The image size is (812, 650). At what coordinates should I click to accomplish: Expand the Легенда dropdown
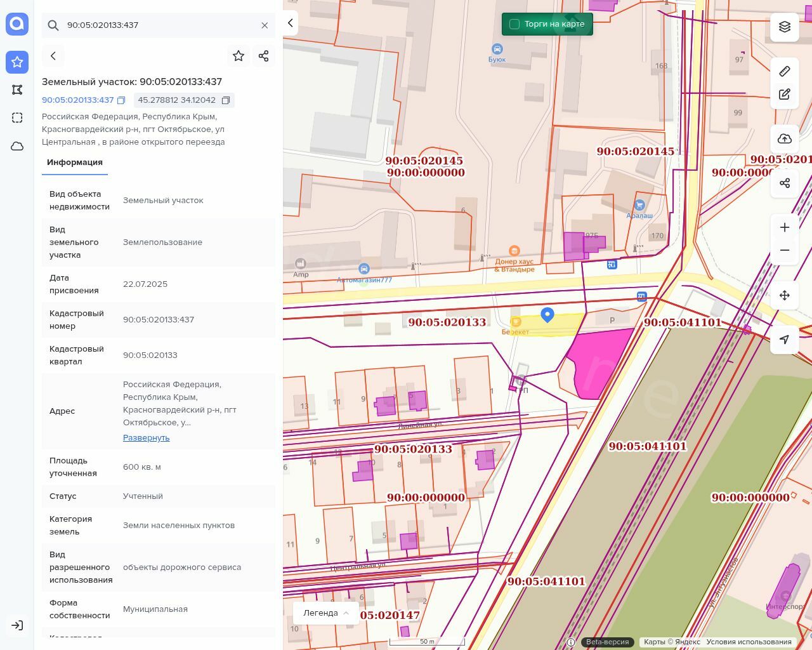click(x=326, y=613)
